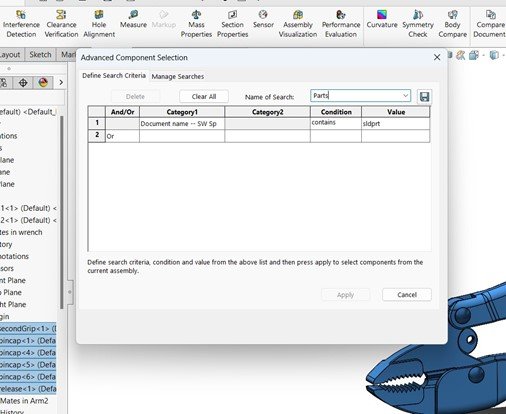
Task: Open Interference Detection tool
Action: tap(21, 24)
